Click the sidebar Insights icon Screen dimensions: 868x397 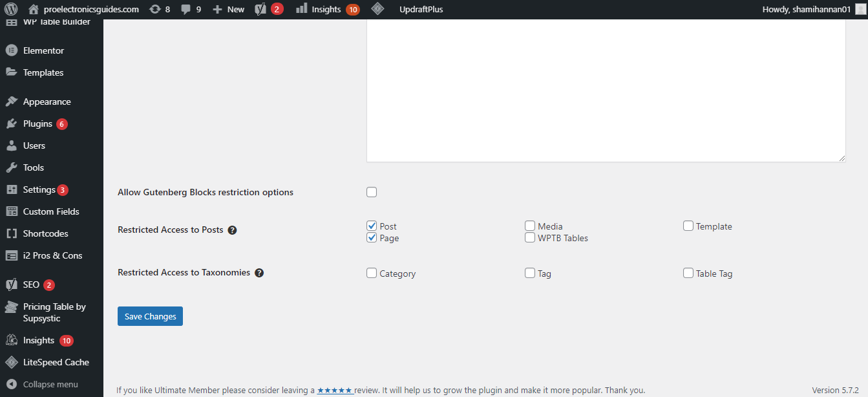11,340
